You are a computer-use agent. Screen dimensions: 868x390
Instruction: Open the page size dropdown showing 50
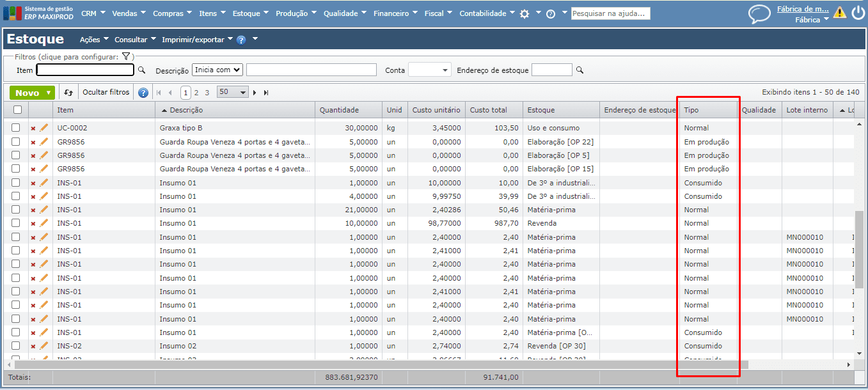click(x=232, y=92)
